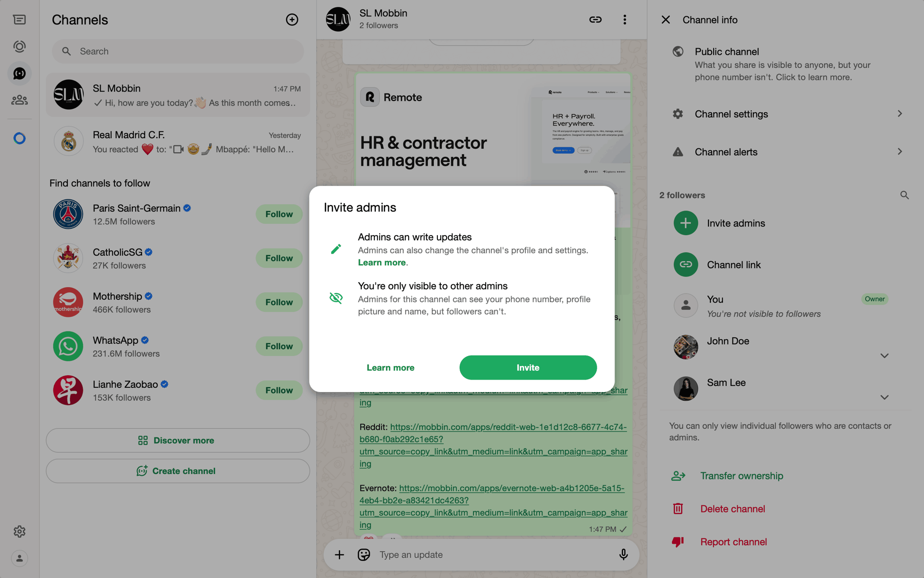Click the Public channel globe icon
Image resolution: width=924 pixels, height=578 pixels.
pyautogui.click(x=678, y=52)
